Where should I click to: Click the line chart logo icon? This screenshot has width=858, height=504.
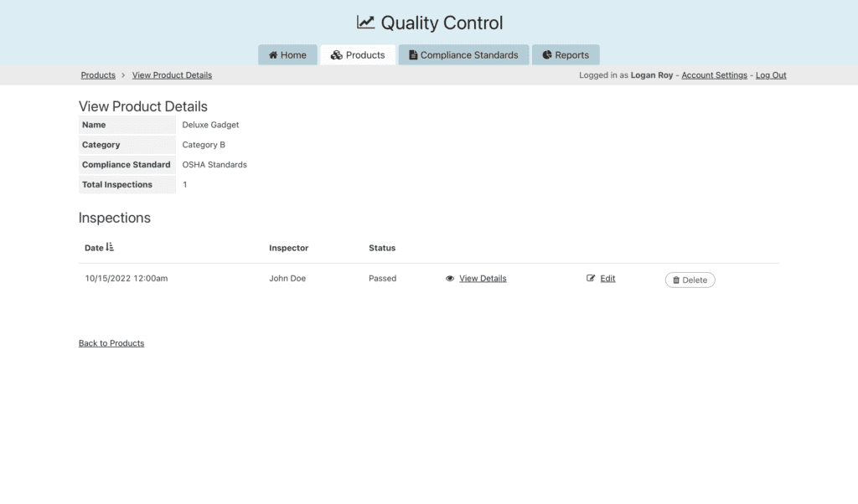365,23
